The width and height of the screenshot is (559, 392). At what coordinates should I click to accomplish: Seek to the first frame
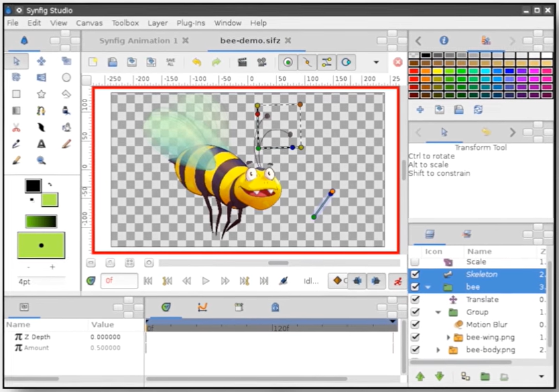148,281
